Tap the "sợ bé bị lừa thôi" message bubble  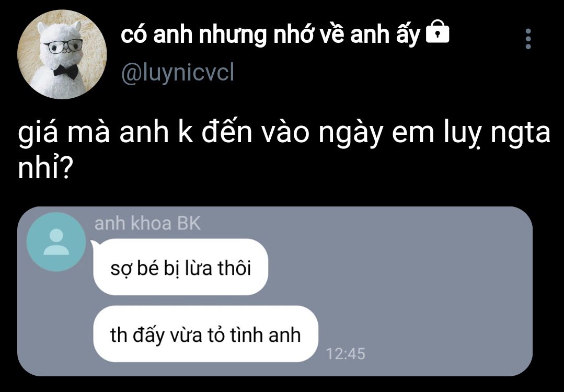click(x=180, y=267)
